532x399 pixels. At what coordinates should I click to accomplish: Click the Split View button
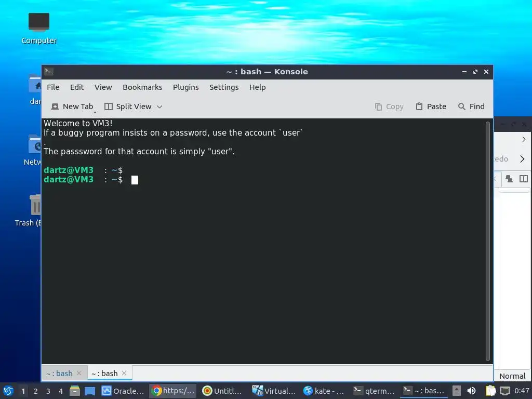pos(128,107)
